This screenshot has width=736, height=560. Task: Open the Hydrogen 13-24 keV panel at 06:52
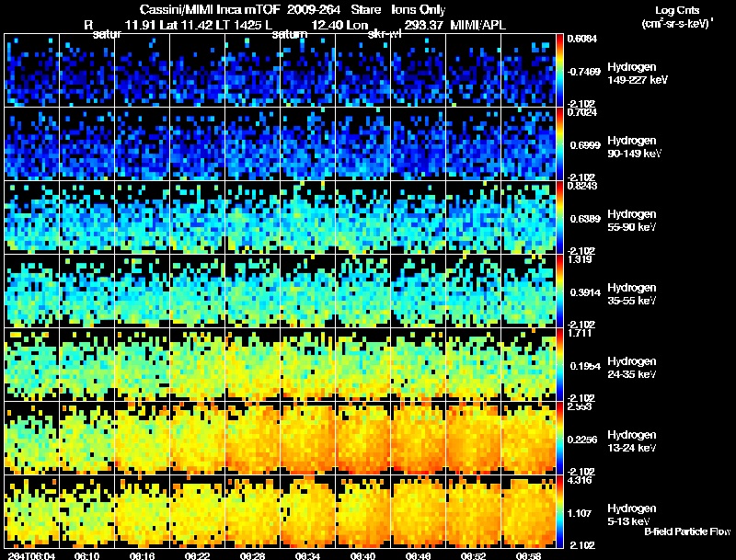click(473, 439)
